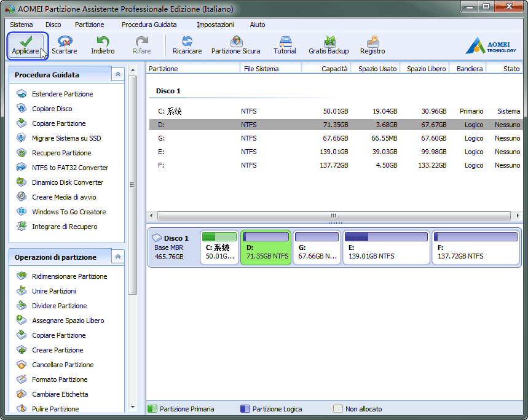Select the G: partition row in list
The width and height of the screenshot is (528, 420).
click(x=336, y=138)
